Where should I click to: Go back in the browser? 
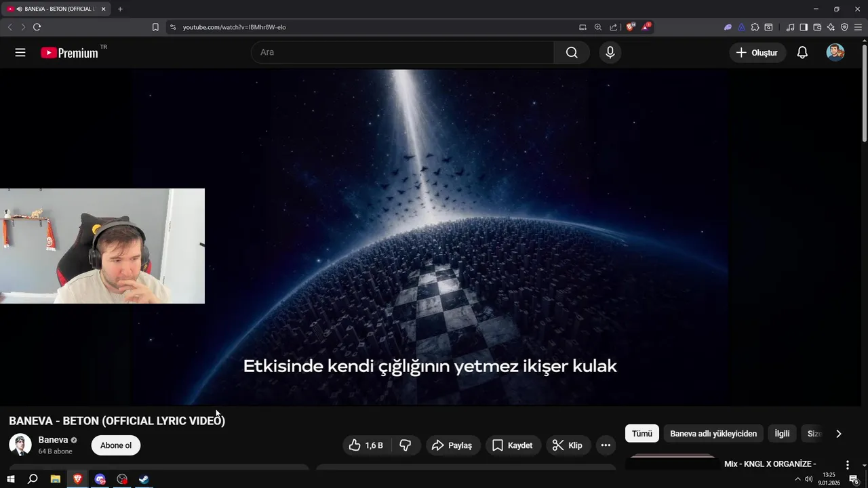pyautogui.click(x=9, y=27)
